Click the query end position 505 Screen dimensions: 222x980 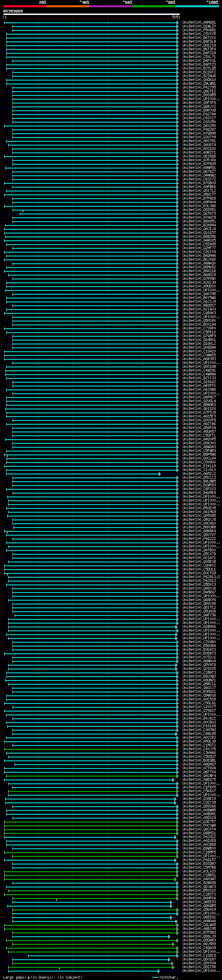point(175,17)
